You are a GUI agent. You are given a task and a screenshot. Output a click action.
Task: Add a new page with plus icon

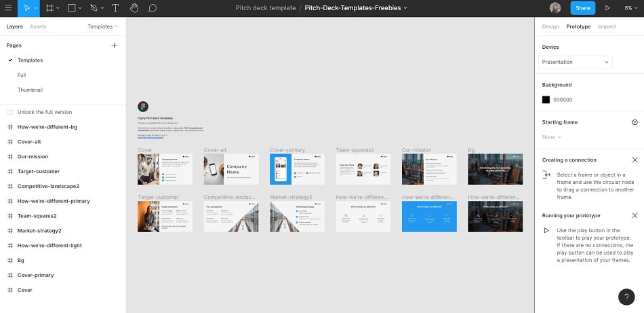point(114,45)
